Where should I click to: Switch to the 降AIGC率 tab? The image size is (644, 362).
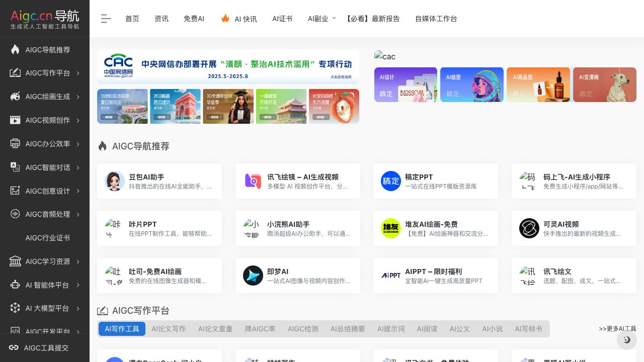pyautogui.click(x=260, y=329)
